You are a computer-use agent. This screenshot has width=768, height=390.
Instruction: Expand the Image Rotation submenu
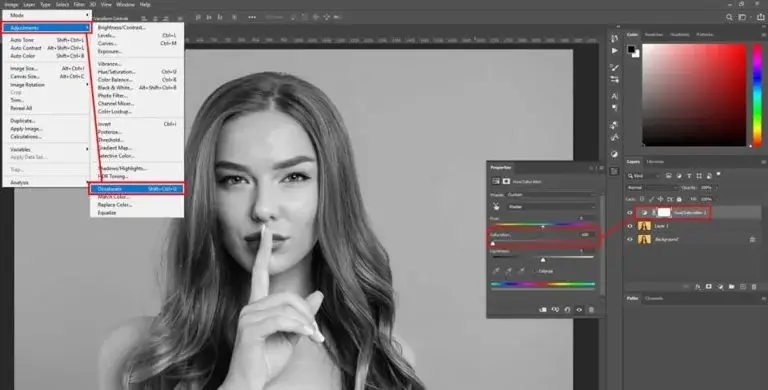[47, 85]
